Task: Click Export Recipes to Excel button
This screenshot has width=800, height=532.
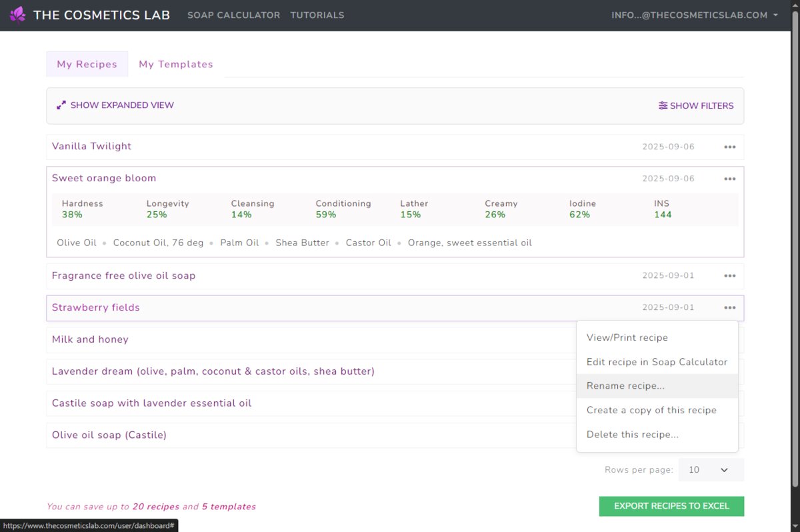Action: (671, 506)
